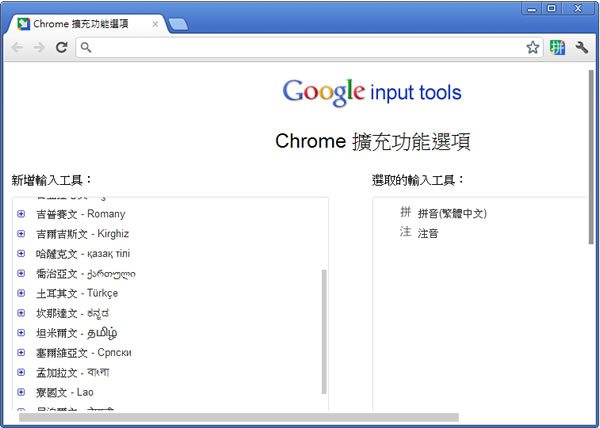Click the back navigation arrow
Viewport: 600px width, 428px height.
pos(17,47)
